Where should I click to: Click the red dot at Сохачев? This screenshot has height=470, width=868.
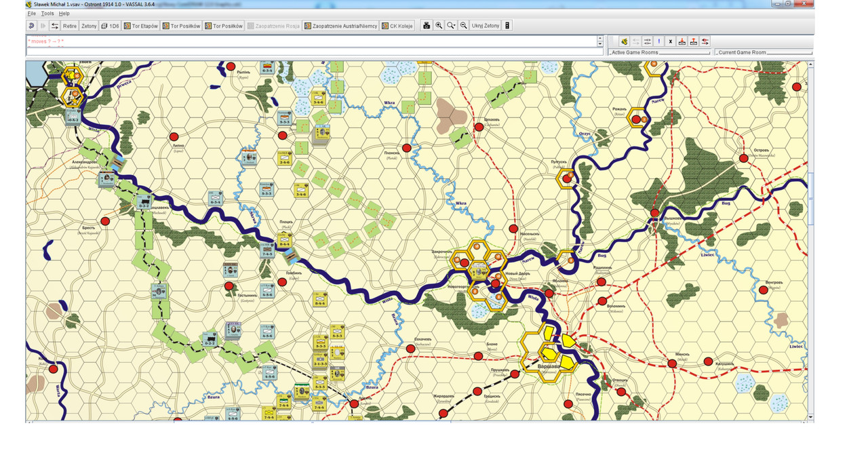[x=411, y=349]
